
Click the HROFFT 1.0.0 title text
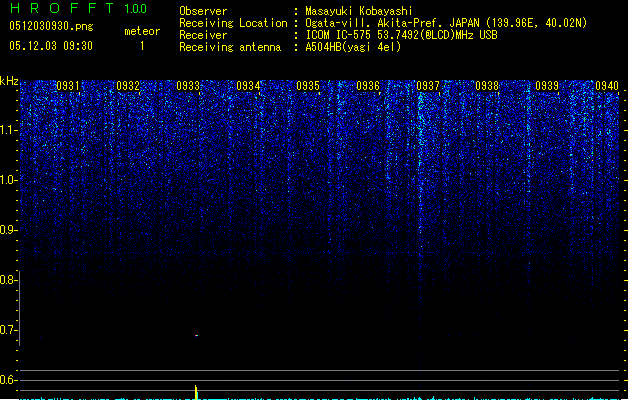(78, 8)
